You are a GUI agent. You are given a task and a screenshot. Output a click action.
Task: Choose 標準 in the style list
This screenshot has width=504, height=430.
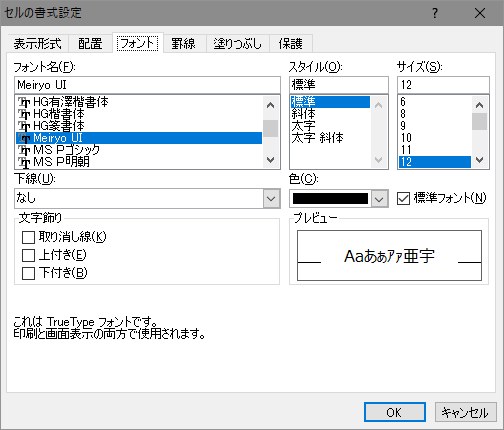coord(330,102)
